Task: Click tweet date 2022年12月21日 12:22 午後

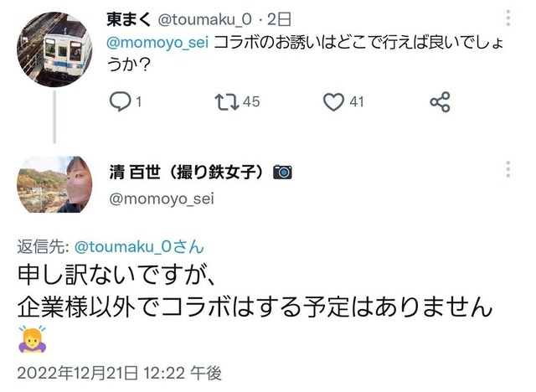Action: pos(119,373)
